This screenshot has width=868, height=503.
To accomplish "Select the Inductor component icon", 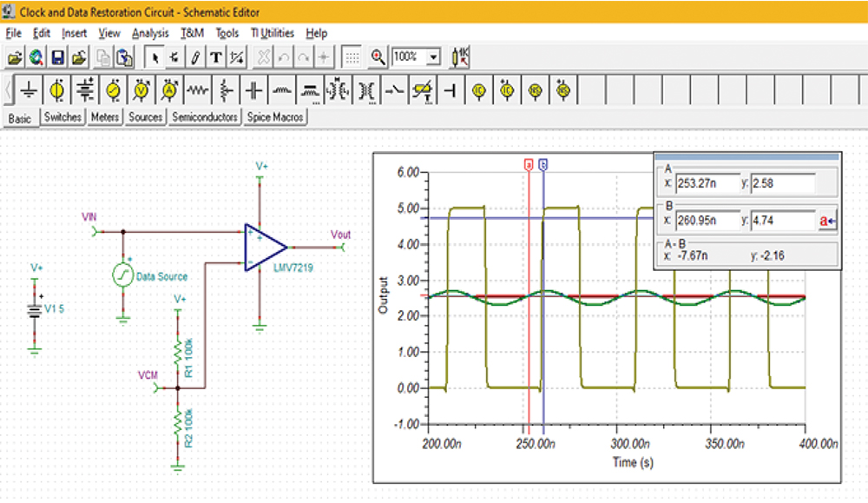I will click(x=283, y=89).
